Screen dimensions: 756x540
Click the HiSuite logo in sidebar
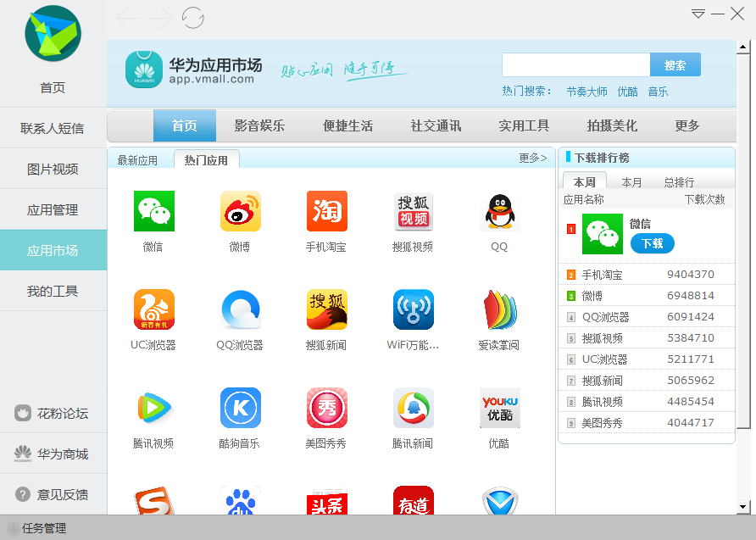point(53,33)
